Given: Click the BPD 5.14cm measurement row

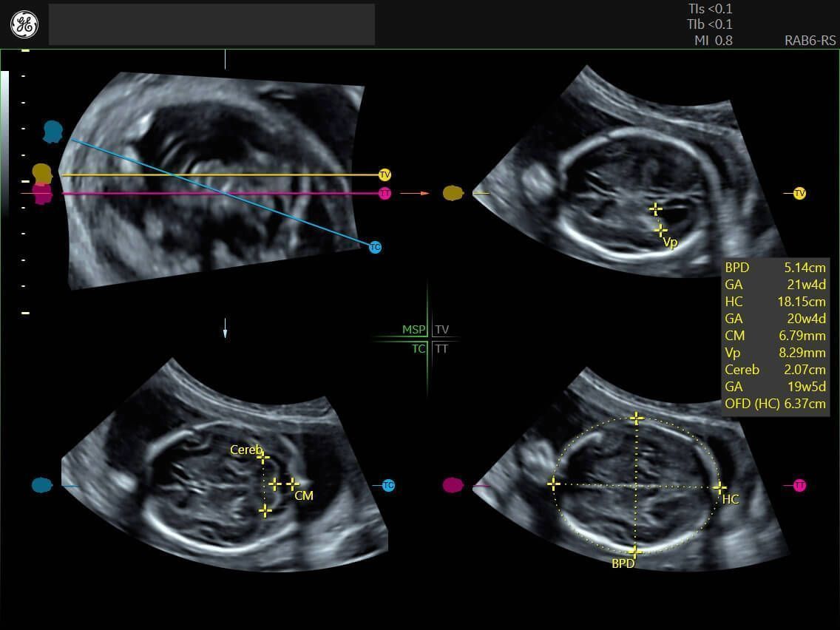Looking at the screenshot, I should click(774, 268).
